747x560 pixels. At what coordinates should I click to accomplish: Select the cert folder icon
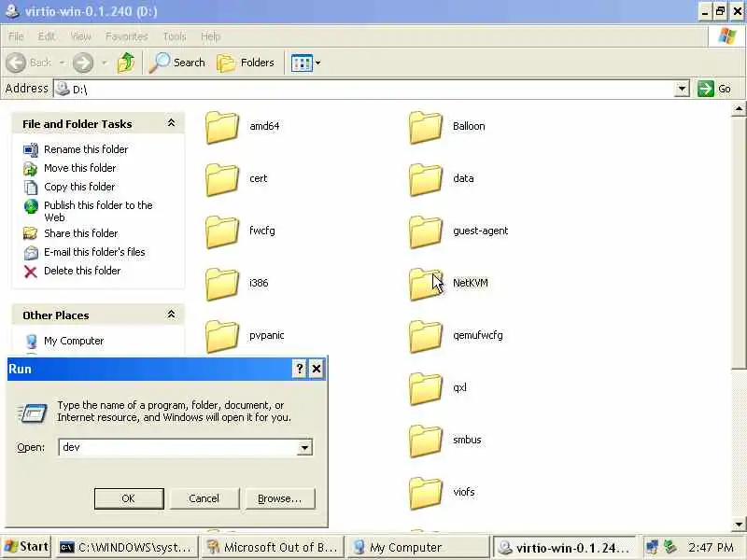coord(222,179)
